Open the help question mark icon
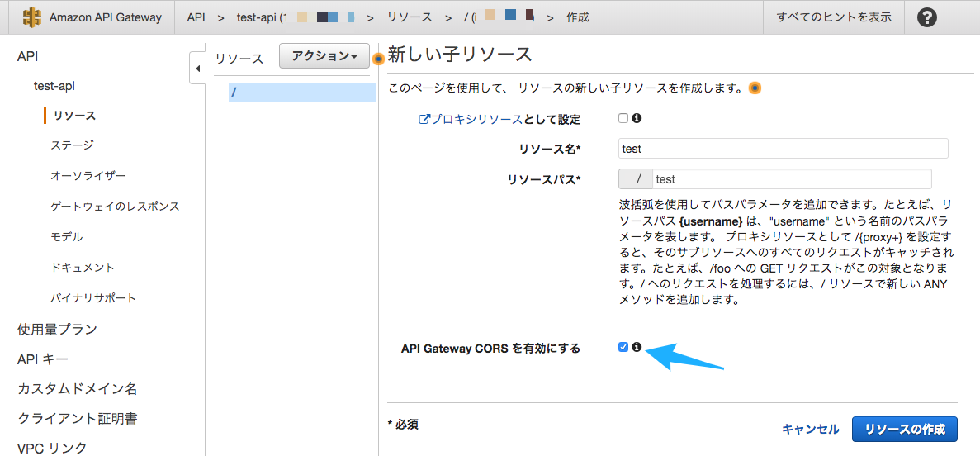 (x=927, y=17)
